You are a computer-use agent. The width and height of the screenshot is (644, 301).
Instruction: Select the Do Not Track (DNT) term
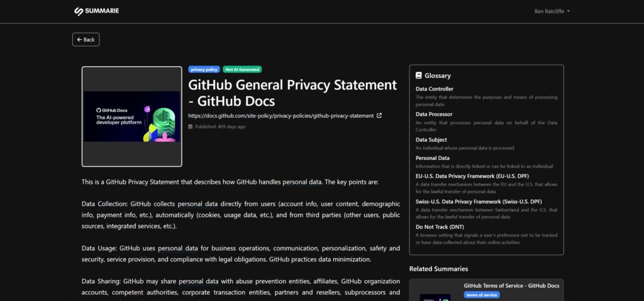tap(440, 227)
